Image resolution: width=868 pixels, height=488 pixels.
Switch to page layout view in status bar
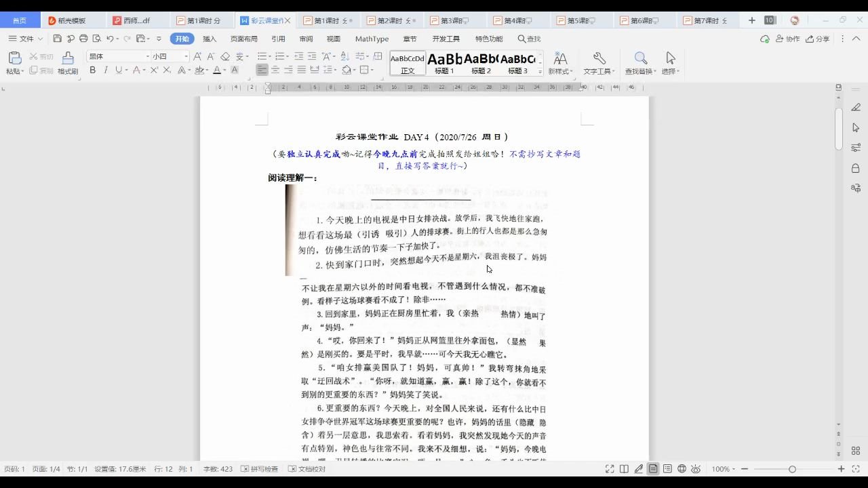pos(653,469)
